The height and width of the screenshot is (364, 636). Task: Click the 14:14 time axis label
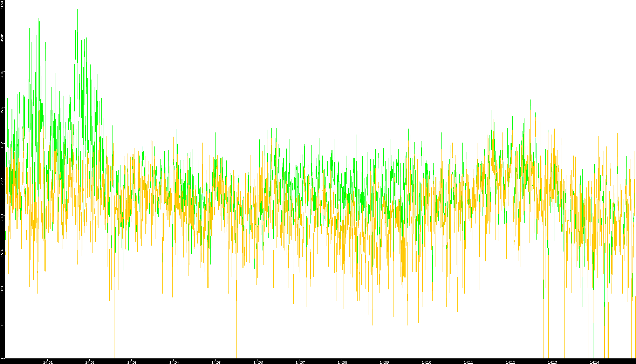[594, 362]
